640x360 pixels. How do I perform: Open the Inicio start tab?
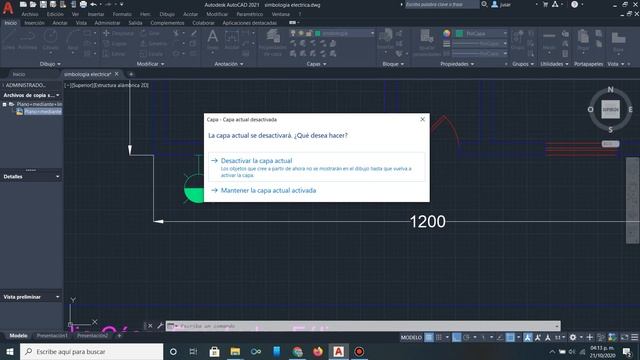tap(19, 74)
